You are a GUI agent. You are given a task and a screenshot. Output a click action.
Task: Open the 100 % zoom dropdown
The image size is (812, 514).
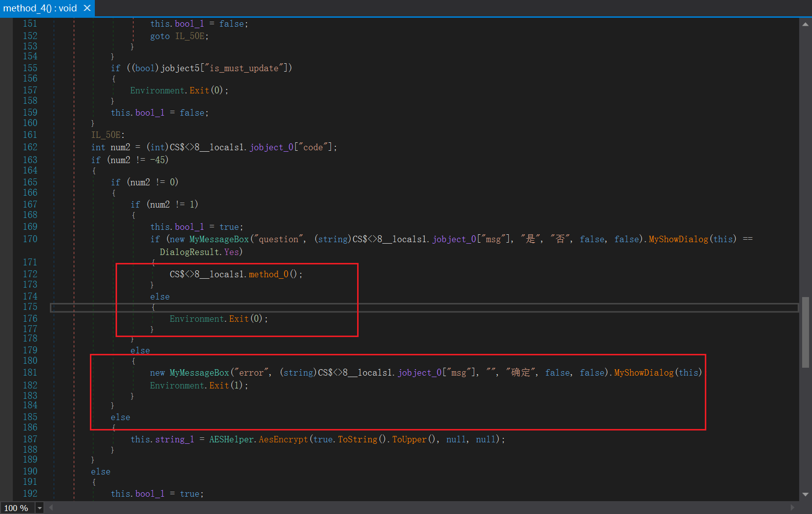pos(40,508)
